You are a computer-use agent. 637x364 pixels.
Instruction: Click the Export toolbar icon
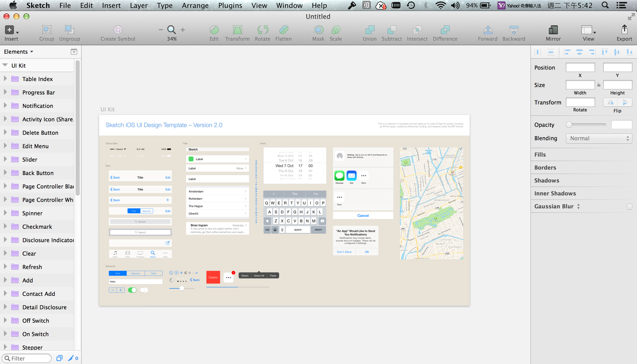pyautogui.click(x=624, y=30)
